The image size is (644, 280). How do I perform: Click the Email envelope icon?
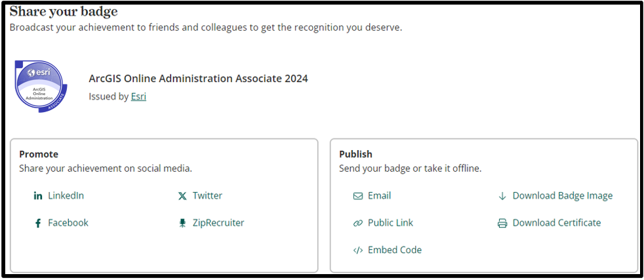click(x=358, y=196)
